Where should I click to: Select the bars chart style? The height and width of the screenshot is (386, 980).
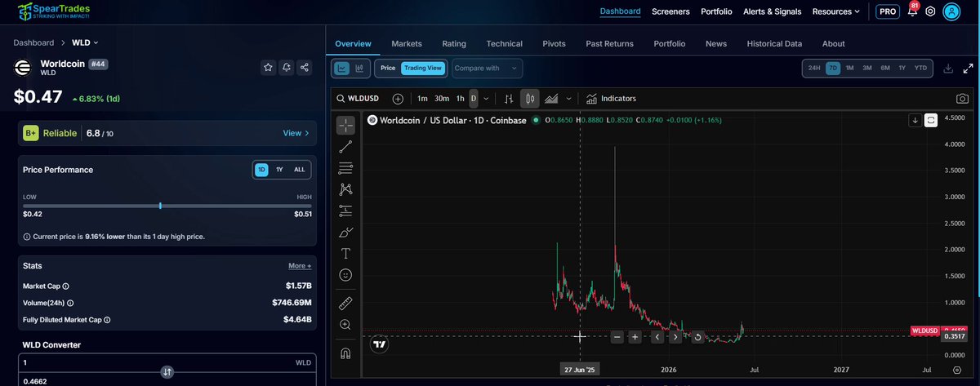coord(509,99)
